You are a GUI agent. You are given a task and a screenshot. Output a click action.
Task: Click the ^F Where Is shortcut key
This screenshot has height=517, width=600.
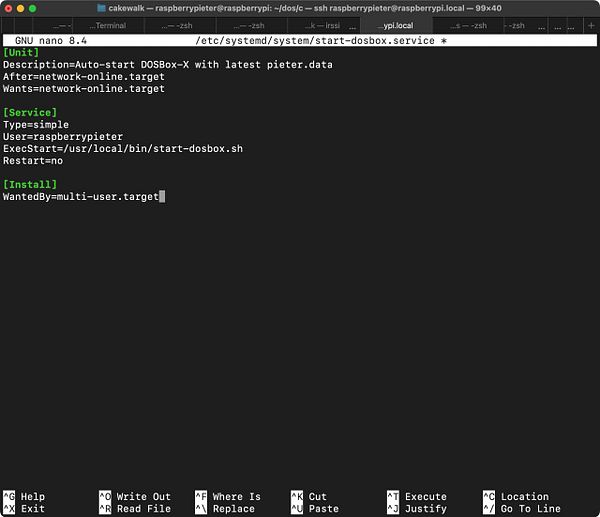[201, 497]
